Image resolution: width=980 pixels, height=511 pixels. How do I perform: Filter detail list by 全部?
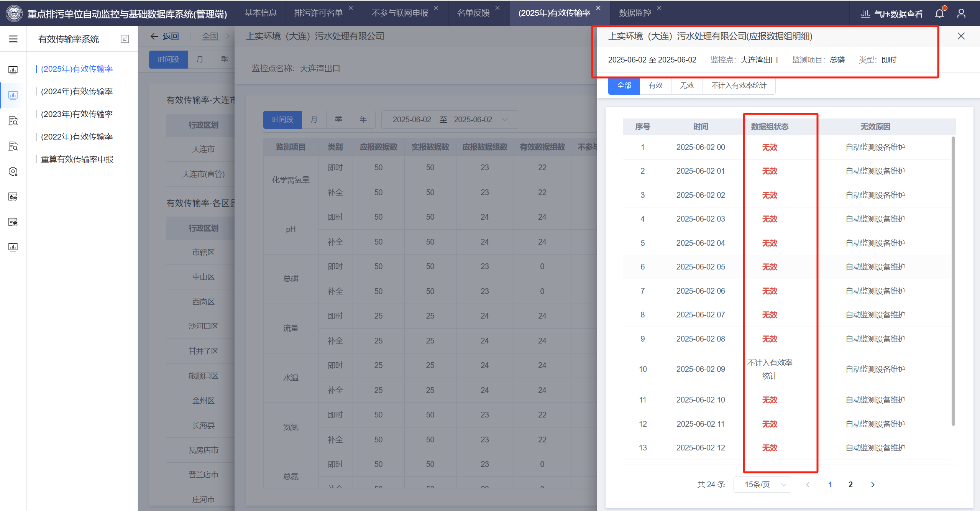[624, 85]
